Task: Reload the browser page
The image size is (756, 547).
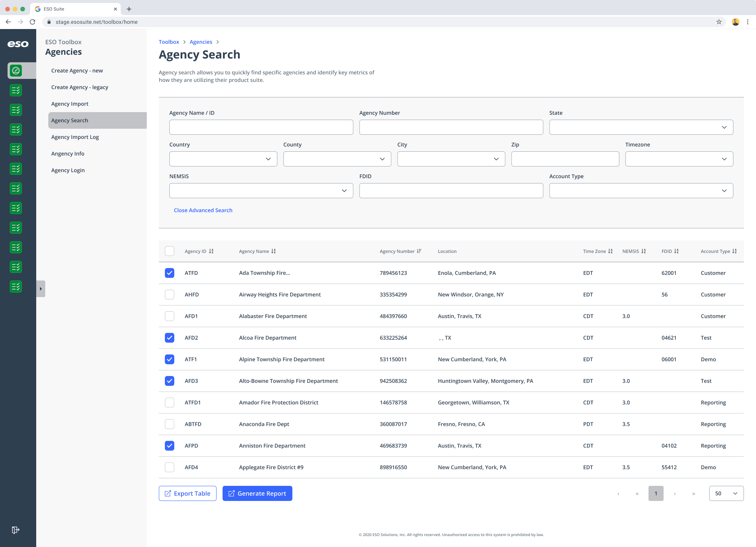Action: (x=32, y=22)
